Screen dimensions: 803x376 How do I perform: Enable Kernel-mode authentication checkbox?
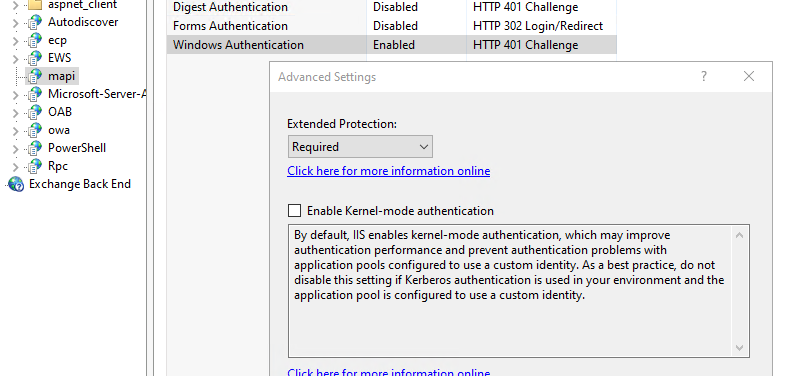click(x=294, y=211)
